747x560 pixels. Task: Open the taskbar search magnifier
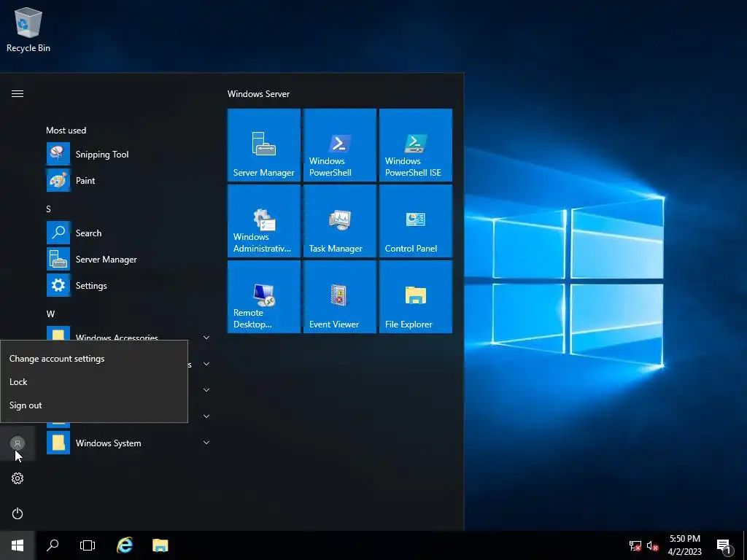53,545
